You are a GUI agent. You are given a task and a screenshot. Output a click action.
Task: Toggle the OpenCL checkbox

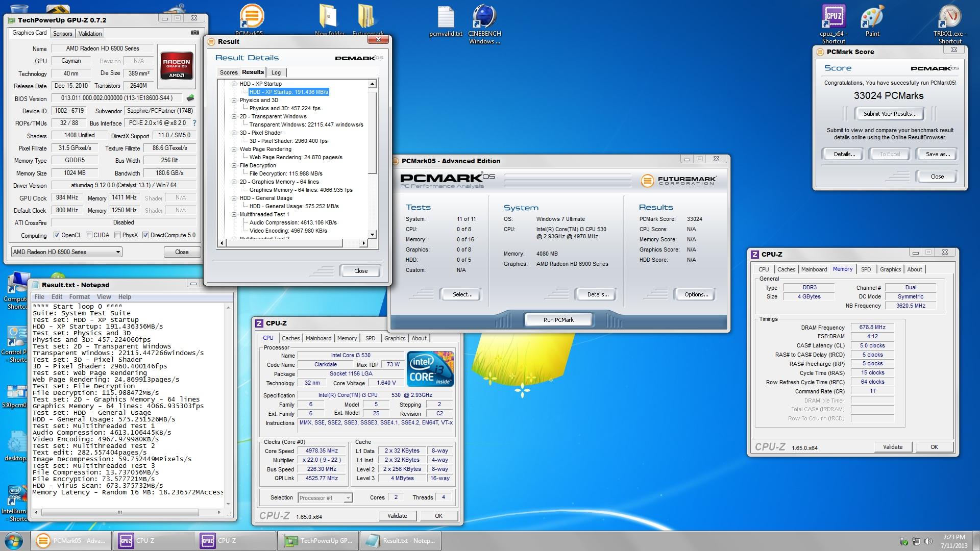[x=57, y=235]
